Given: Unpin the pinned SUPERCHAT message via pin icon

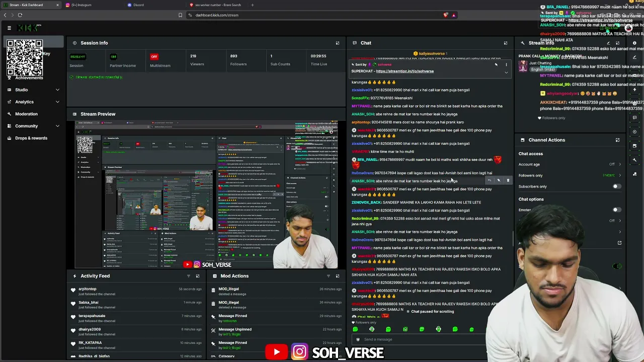Looking at the screenshot, I should (496, 65).
